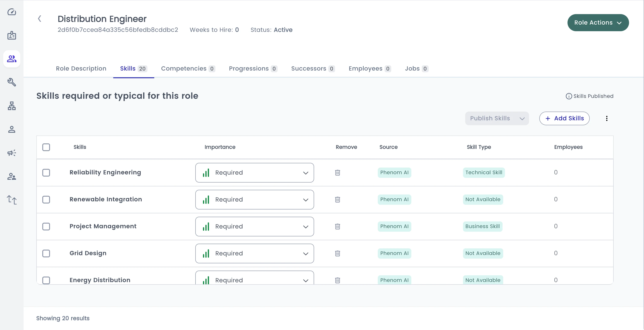The width and height of the screenshot is (644, 330).
Task: Open the up-arrows import/export sidebar icon
Action: [x=12, y=200]
